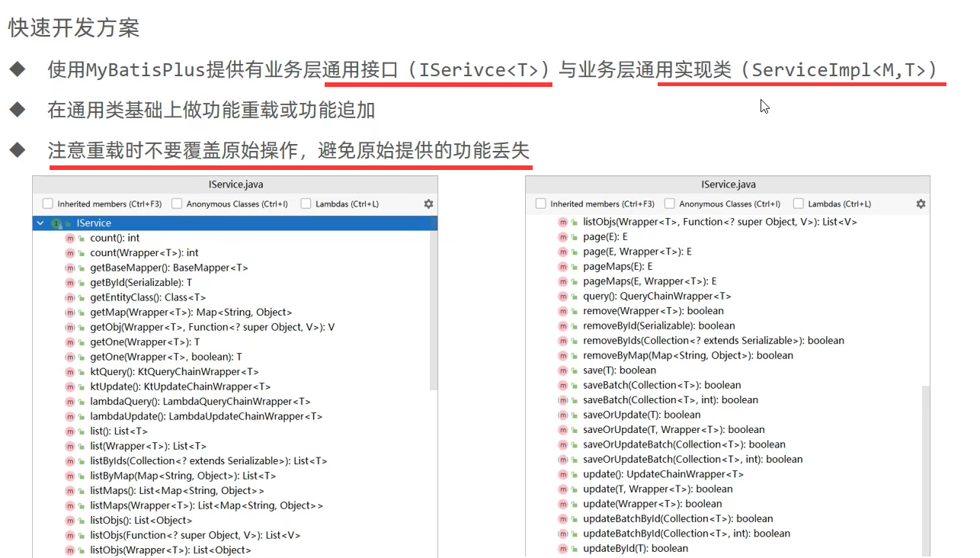The height and width of the screenshot is (558, 980).
Task: Click the method icon beside save(T): boolean
Action: [x=563, y=370]
